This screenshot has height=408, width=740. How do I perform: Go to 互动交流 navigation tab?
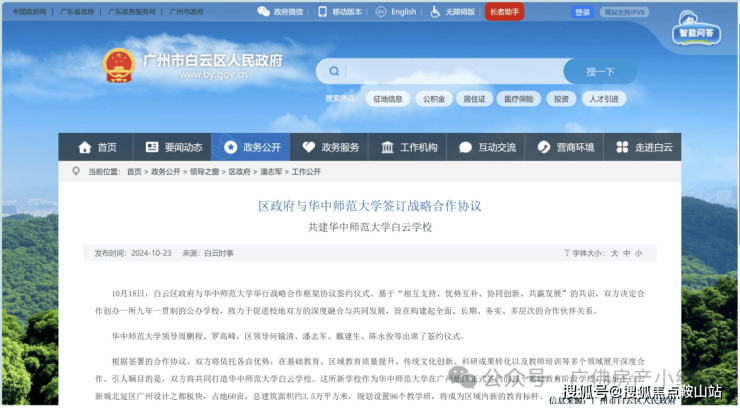pos(486,147)
